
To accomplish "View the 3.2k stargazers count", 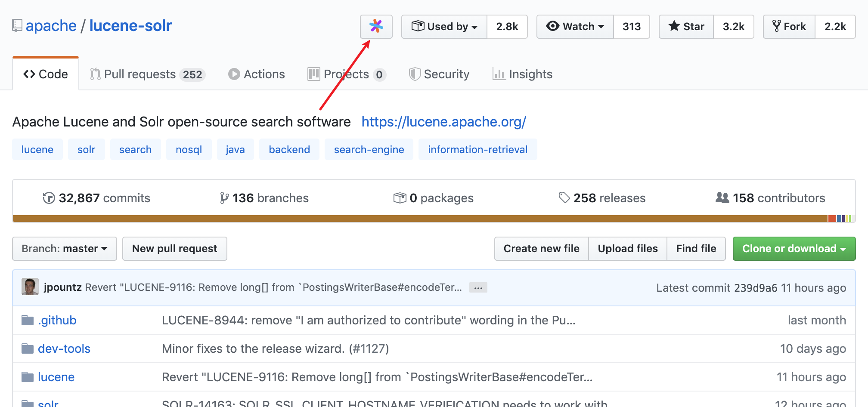I will (x=734, y=26).
